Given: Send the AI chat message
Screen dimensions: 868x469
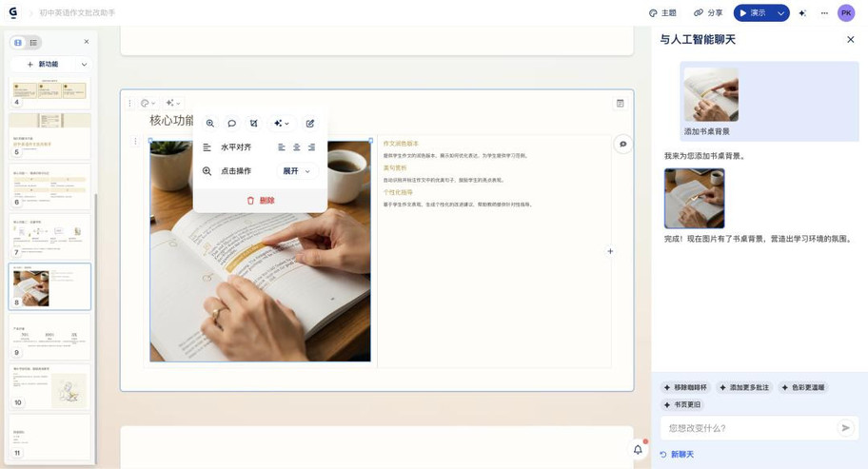Looking at the screenshot, I should (x=845, y=428).
